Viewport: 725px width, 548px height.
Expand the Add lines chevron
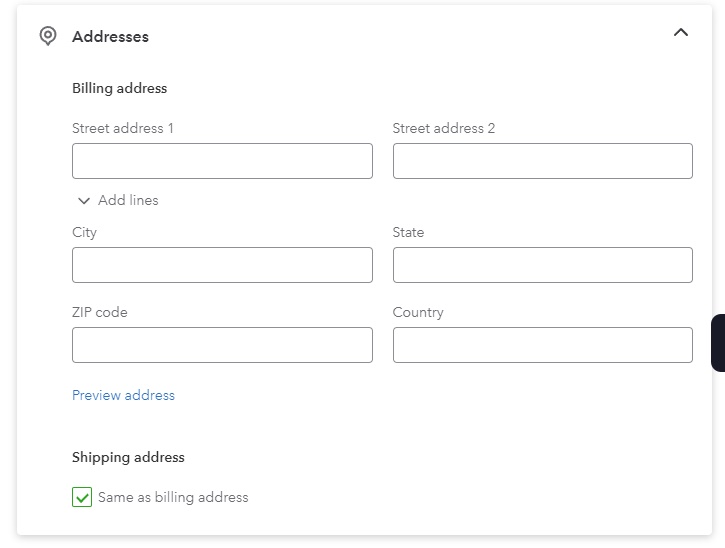pyautogui.click(x=84, y=201)
